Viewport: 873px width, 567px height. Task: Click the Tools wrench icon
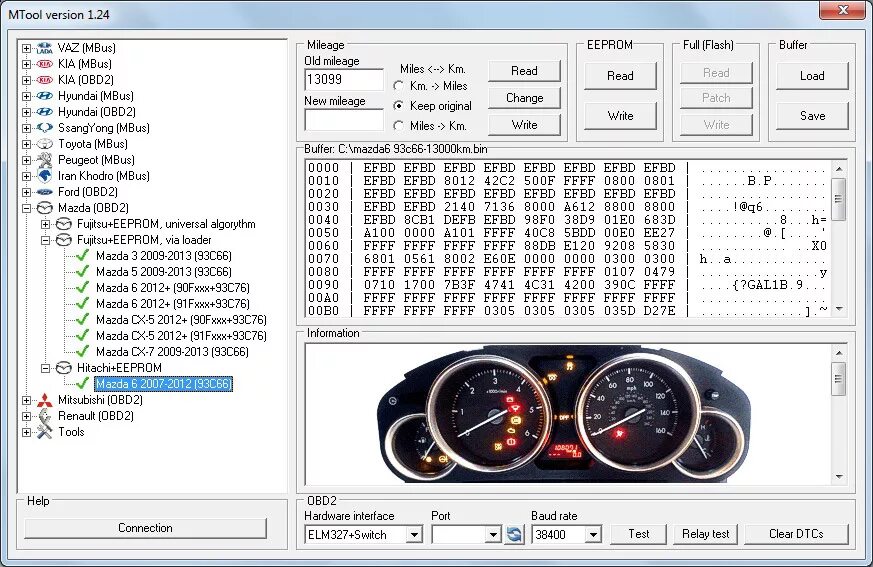[x=45, y=432]
